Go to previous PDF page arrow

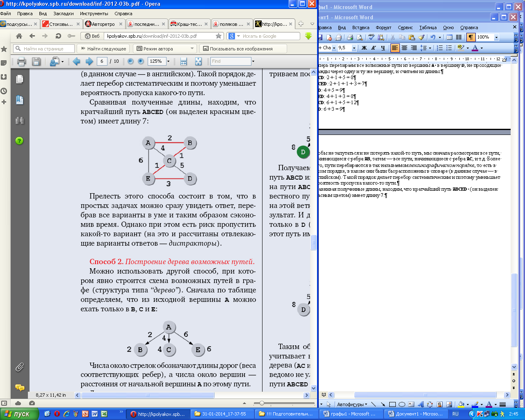[x=76, y=62]
